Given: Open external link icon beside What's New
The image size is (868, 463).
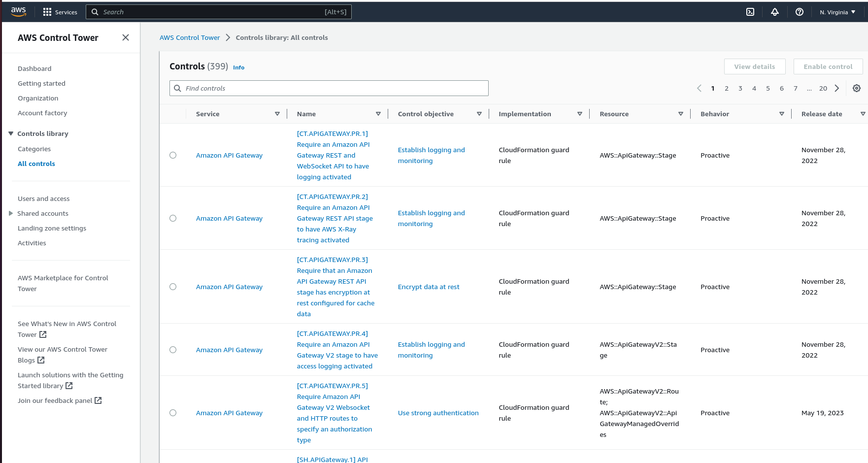Looking at the screenshot, I should click(x=43, y=334).
